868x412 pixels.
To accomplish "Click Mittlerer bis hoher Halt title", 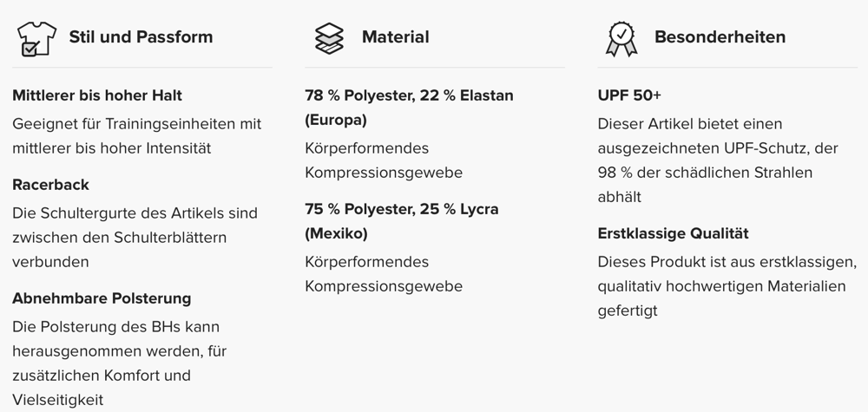I will pos(97,95).
